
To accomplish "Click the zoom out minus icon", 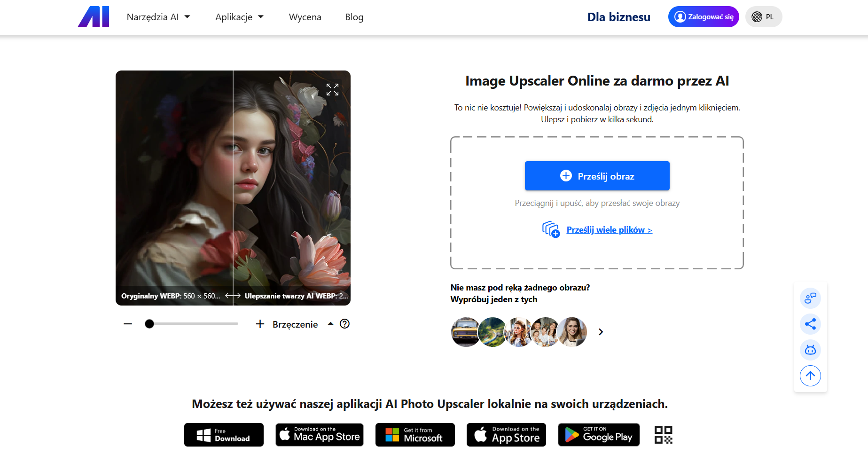I will 128,324.
